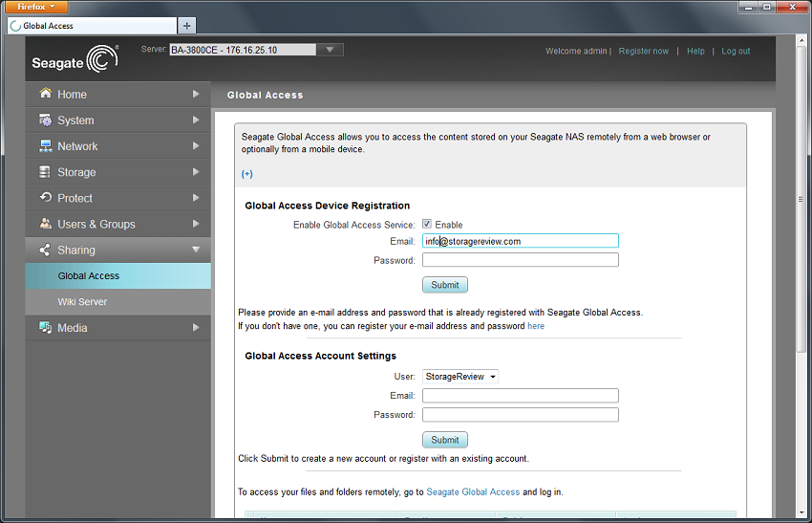This screenshot has width=812, height=523.
Task: Click the Account Settings Password field
Action: (x=521, y=415)
